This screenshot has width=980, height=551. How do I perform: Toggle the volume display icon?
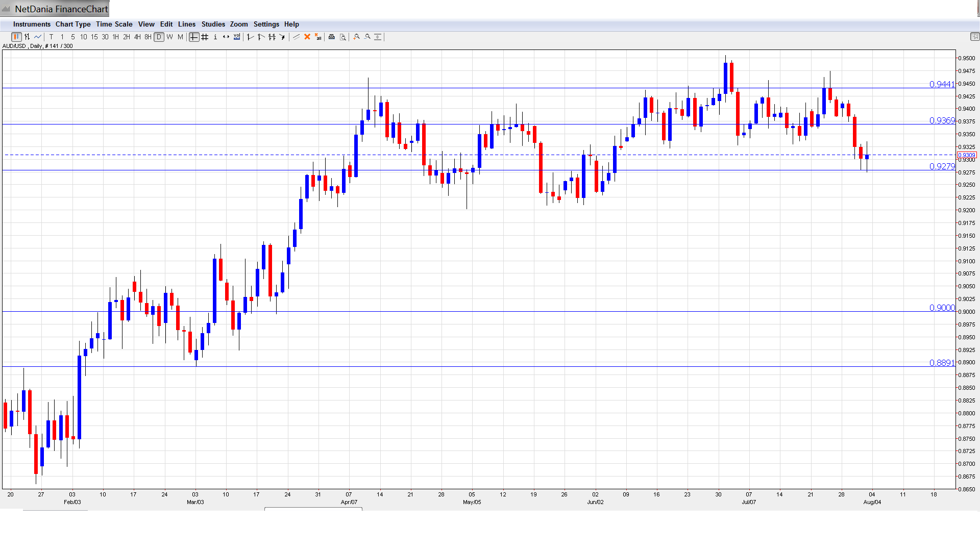tap(237, 37)
